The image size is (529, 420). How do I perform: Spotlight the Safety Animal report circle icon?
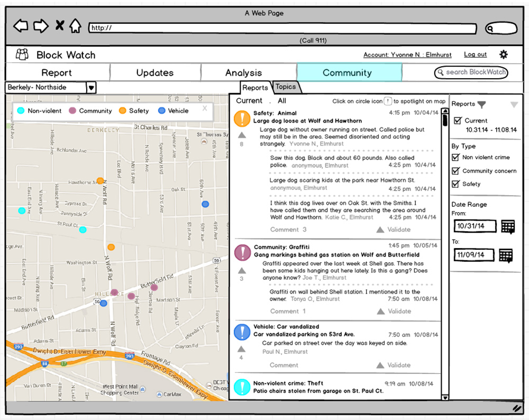(x=242, y=118)
